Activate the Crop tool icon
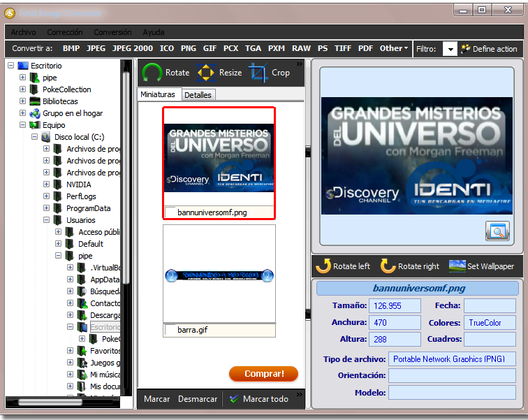The width and height of the screenshot is (528, 420). point(258,73)
